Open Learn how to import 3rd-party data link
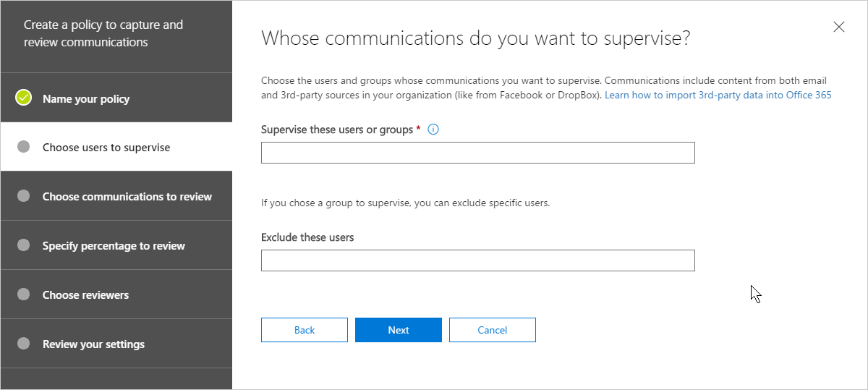868x390 pixels. [718, 95]
